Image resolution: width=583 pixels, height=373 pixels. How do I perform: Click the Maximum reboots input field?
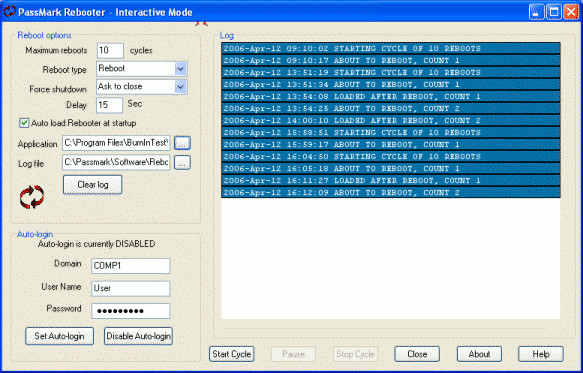coord(110,51)
